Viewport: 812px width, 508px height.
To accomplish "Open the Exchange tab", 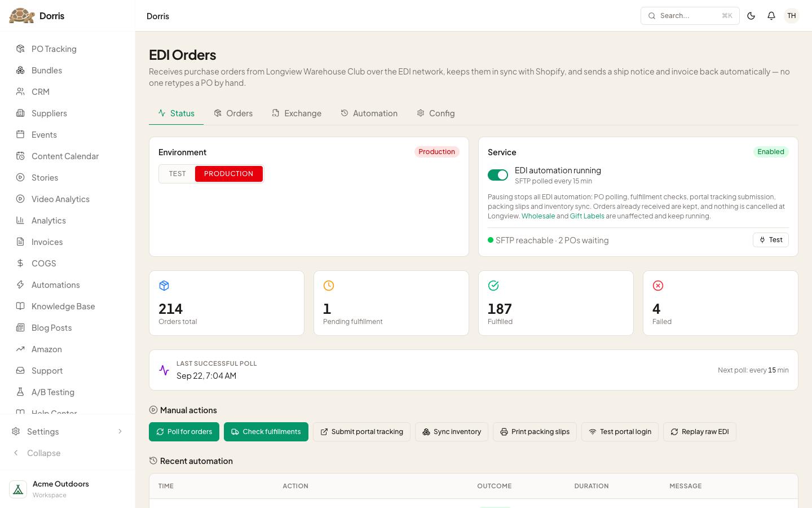I will 297,113.
